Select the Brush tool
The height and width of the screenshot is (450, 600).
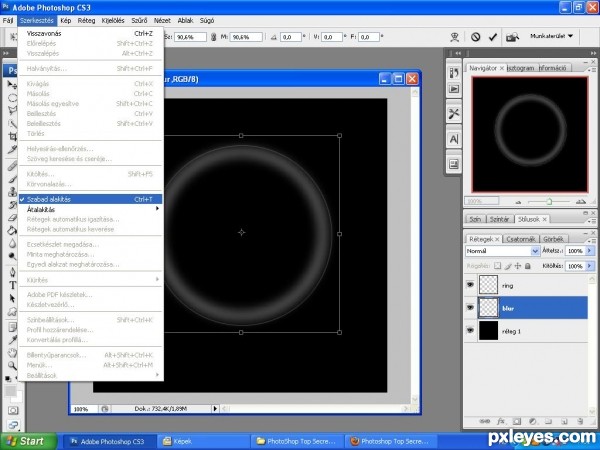pos(12,179)
